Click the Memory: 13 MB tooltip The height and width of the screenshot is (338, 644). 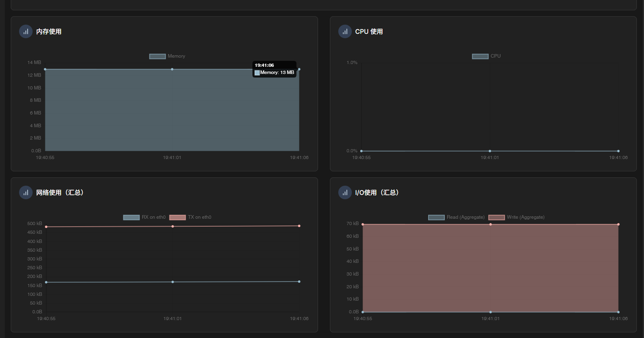(x=274, y=69)
